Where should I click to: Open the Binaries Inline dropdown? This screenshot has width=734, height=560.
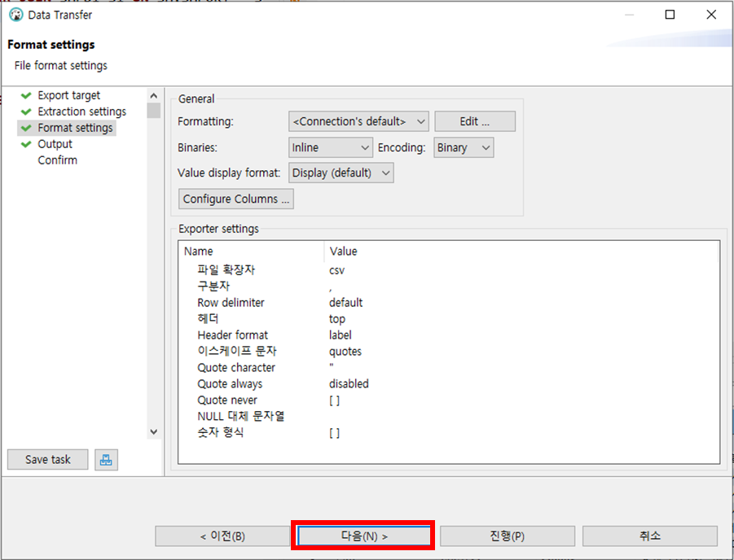click(x=331, y=147)
